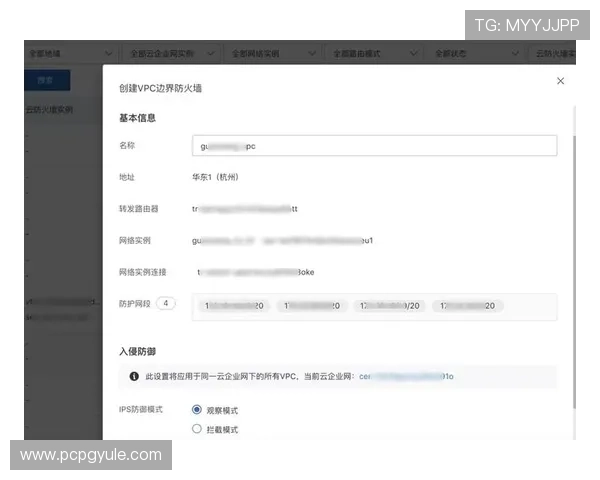The image size is (600, 480).
Task: Open the 全部路由模式 dropdown
Action: click(374, 53)
